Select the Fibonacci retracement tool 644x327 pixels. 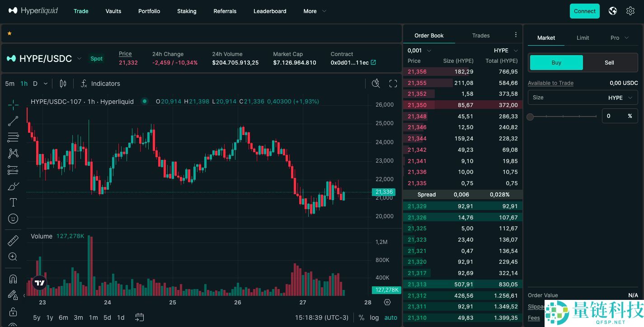click(x=13, y=137)
